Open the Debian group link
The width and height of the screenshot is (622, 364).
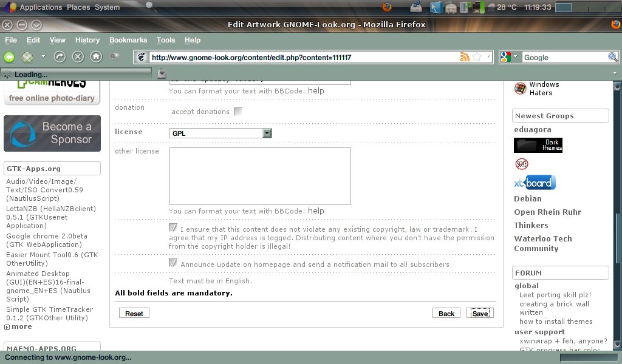tap(528, 199)
